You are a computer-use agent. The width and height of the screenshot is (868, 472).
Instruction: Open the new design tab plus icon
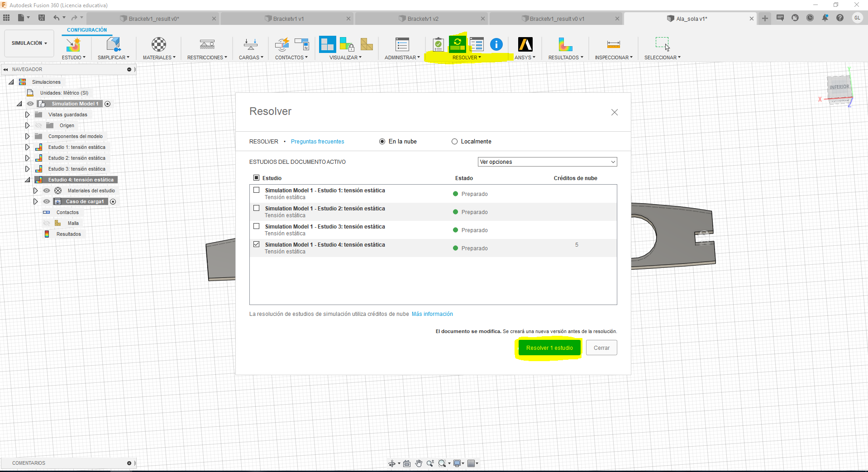click(765, 19)
